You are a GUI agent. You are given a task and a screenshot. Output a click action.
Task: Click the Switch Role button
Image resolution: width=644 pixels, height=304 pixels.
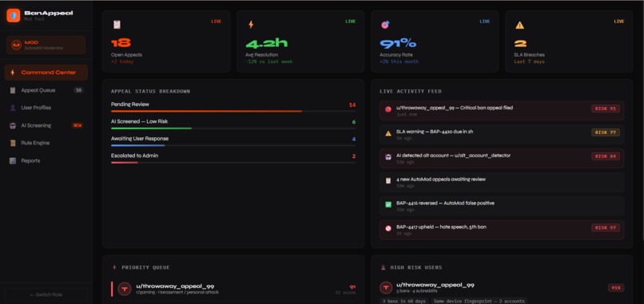click(x=46, y=295)
